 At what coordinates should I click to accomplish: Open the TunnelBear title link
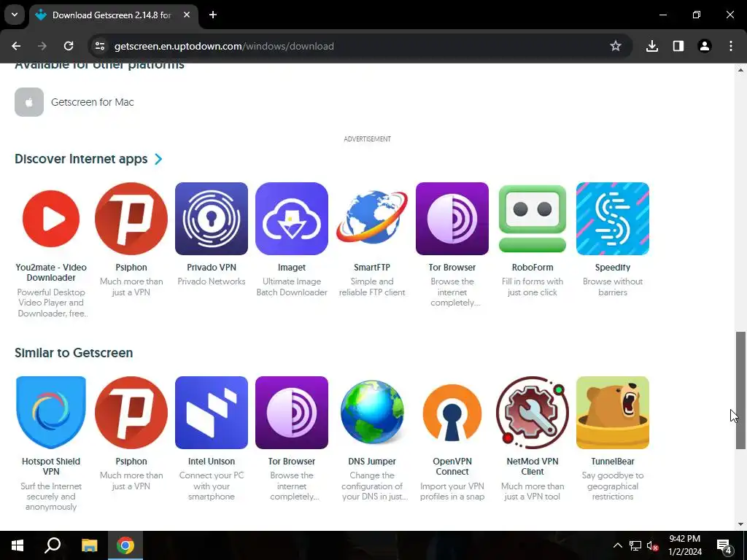[x=613, y=462]
